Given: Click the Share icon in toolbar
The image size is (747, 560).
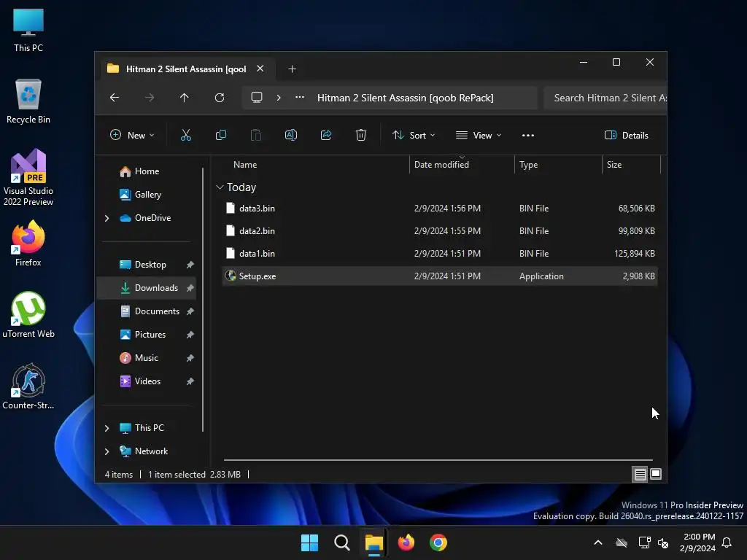Looking at the screenshot, I should (326, 135).
